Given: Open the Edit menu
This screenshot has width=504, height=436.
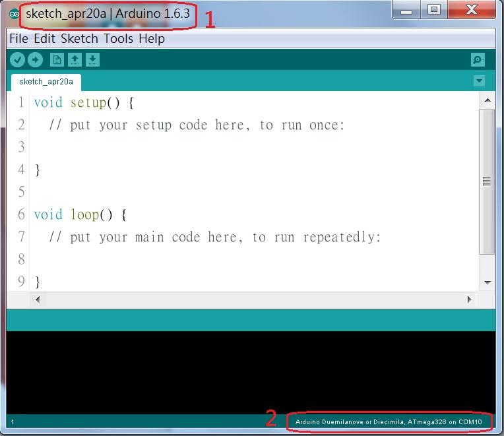Looking at the screenshot, I should (x=45, y=38).
